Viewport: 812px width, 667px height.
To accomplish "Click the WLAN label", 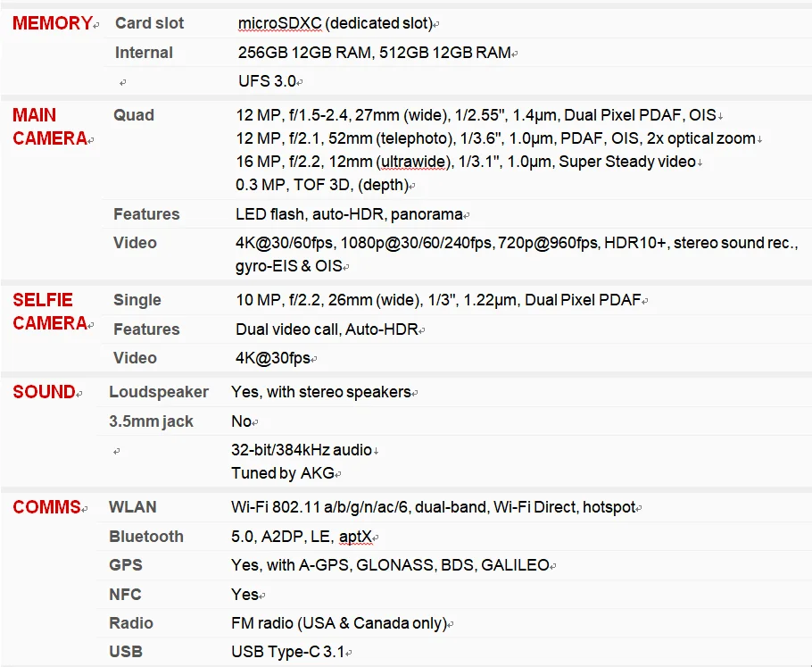I will coord(133,507).
